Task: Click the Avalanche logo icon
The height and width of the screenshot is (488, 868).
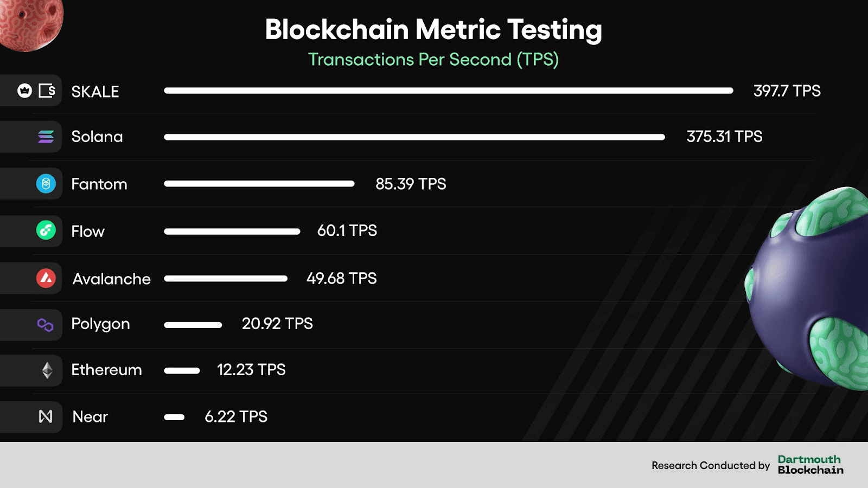Action: point(46,278)
